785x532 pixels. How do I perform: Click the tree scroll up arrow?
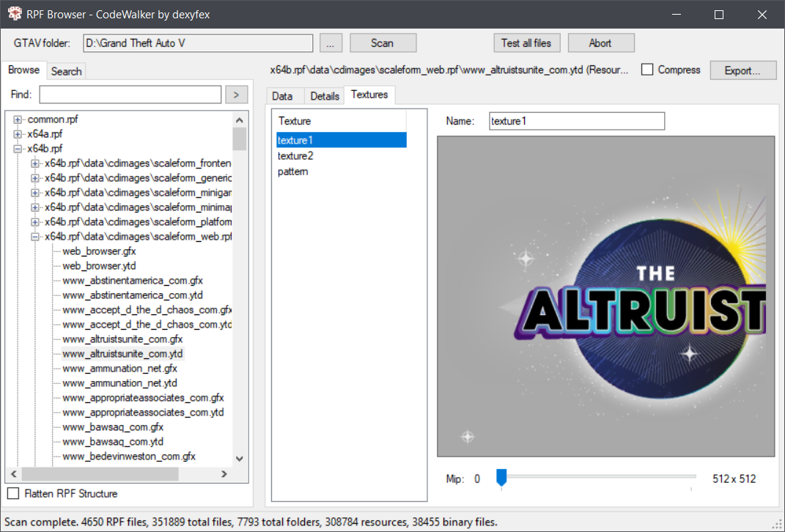239,119
